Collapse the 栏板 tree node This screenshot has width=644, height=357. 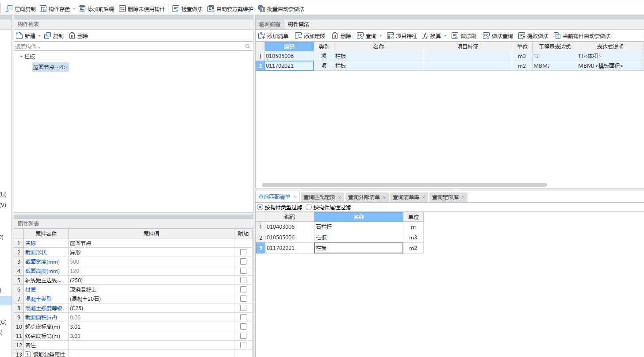(21, 57)
